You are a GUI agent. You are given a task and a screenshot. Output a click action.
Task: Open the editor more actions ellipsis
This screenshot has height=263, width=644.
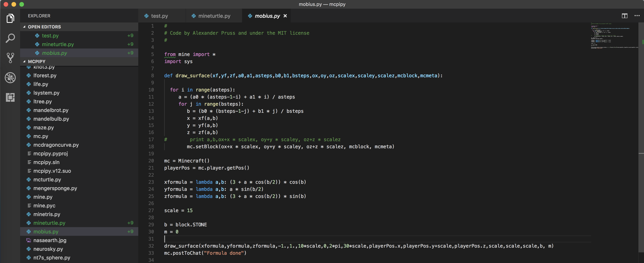(637, 16)
